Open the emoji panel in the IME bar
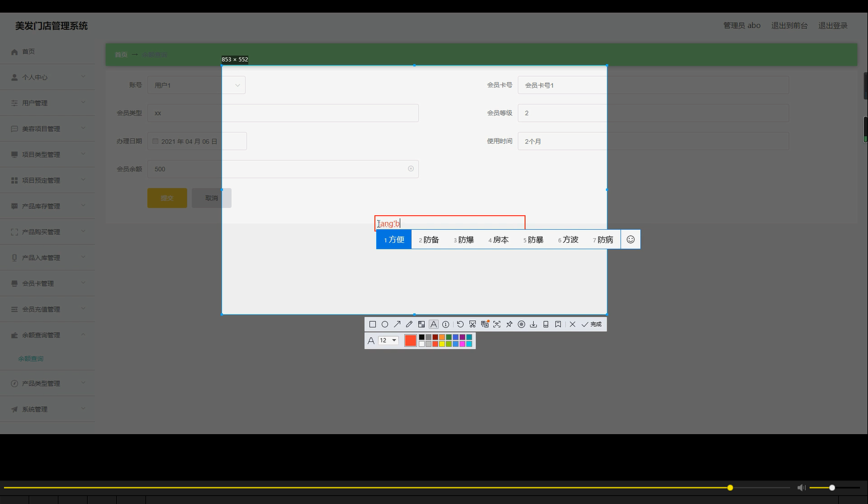868x504 pixels. click(630, 239)
